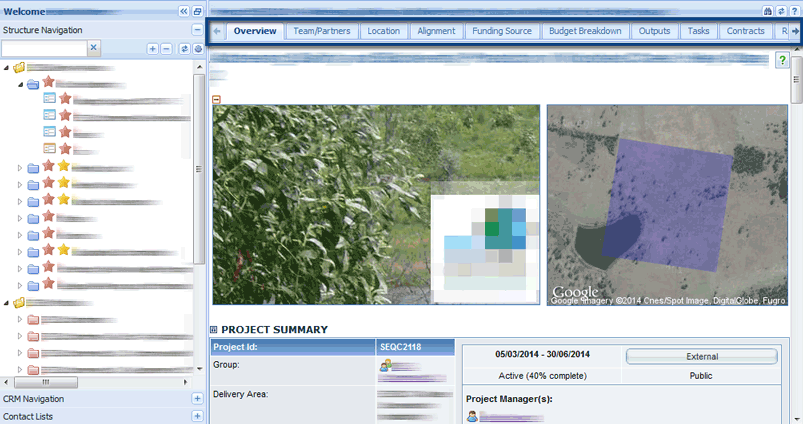Collapse all tree nodes with minus button
803x424 pixels.
(x=165, y=48)
